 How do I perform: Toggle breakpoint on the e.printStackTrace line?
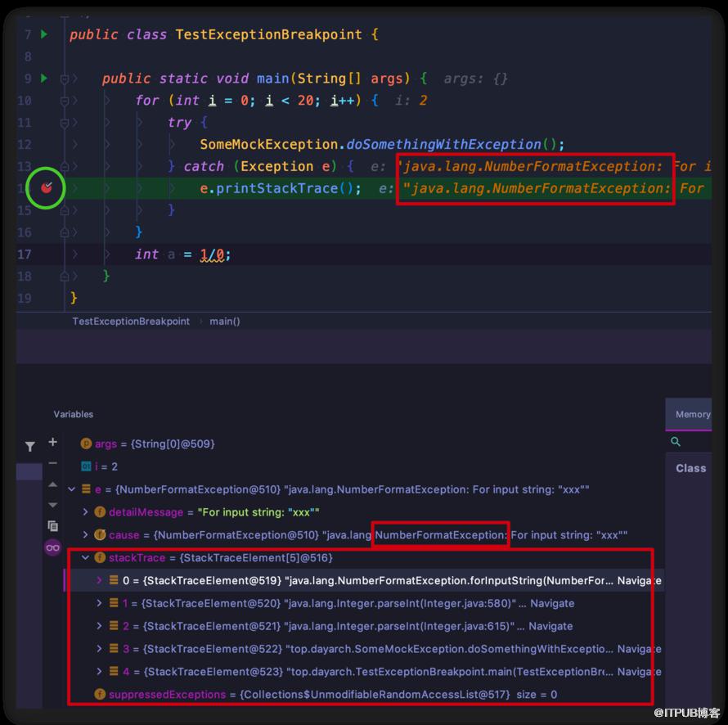46,187
